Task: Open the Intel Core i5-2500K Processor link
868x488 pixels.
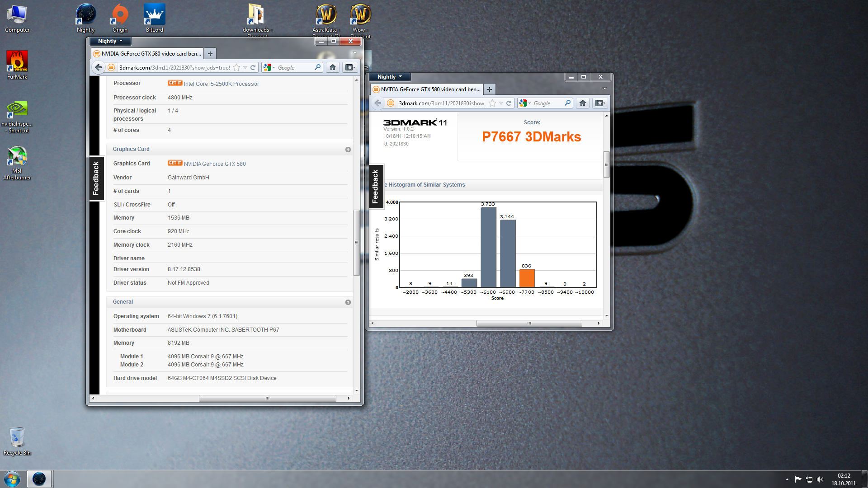Action: [x=222, y=84]
